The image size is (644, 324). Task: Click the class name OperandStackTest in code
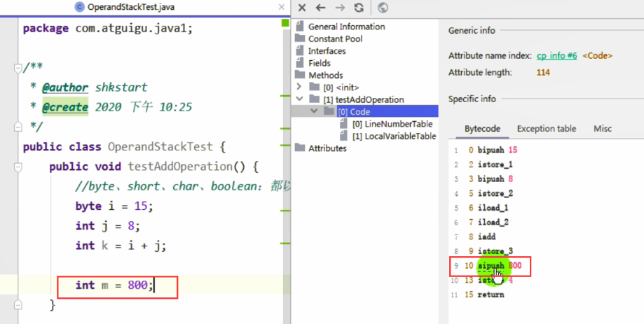(x=160, y=147)
